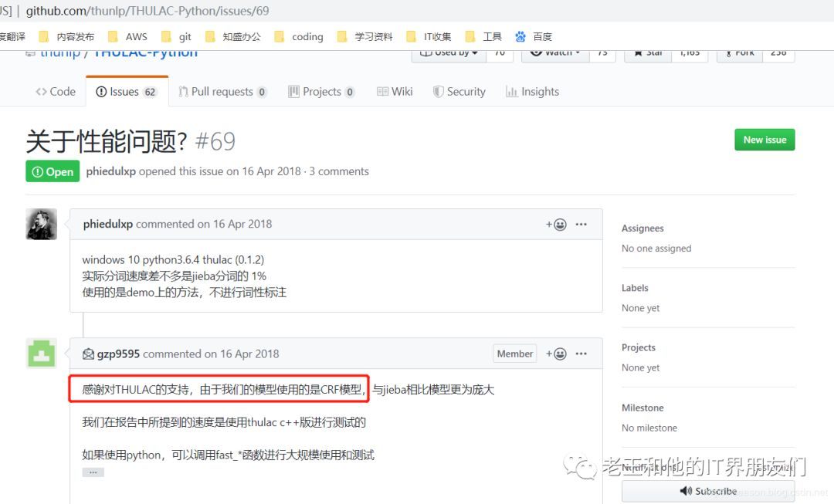The height and width of the screenshot is (504, 834).
Task: Open the 学习资料 bookmark folder
Action: (x=364, y=37)
